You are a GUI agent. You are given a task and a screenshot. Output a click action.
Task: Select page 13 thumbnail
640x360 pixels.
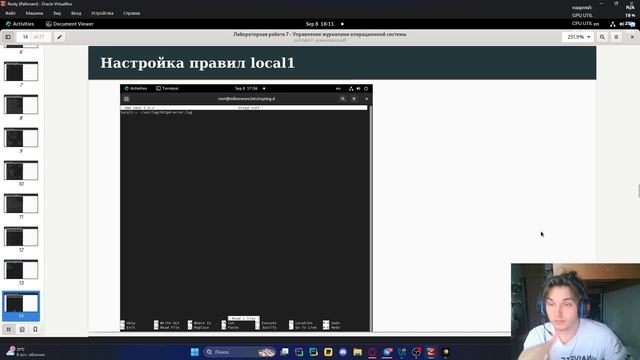[21, 270]
